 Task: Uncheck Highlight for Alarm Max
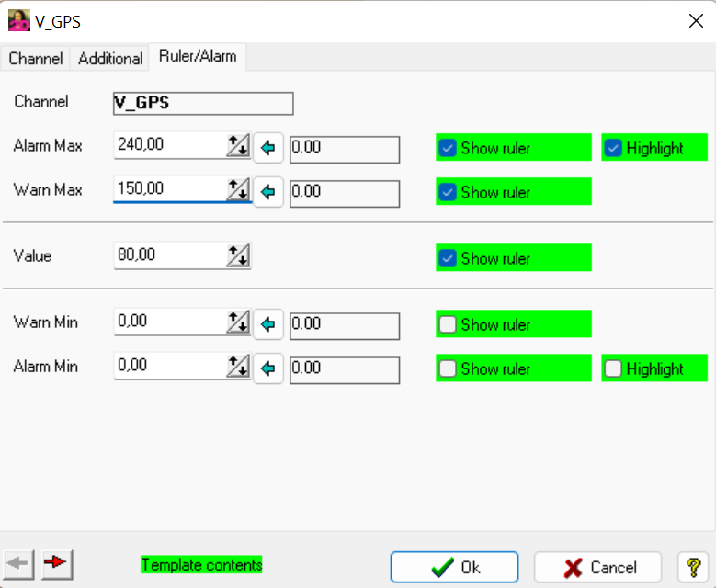[x=613, y=148]
